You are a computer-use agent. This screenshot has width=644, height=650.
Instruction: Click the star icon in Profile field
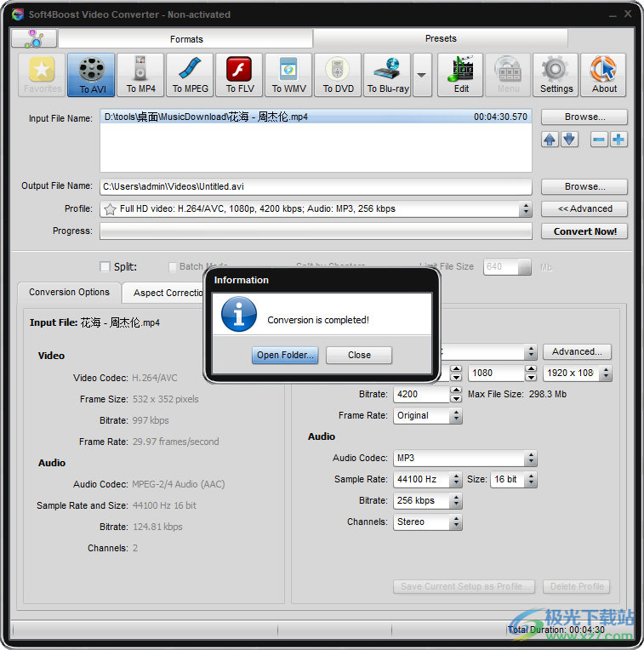click(x=110, y=209)
